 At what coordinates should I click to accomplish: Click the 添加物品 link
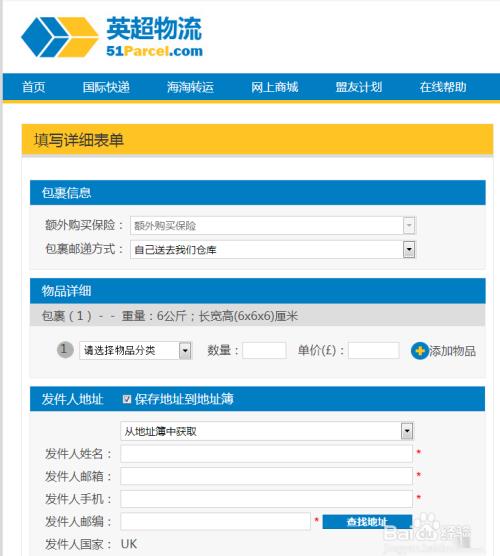(452, 351)
